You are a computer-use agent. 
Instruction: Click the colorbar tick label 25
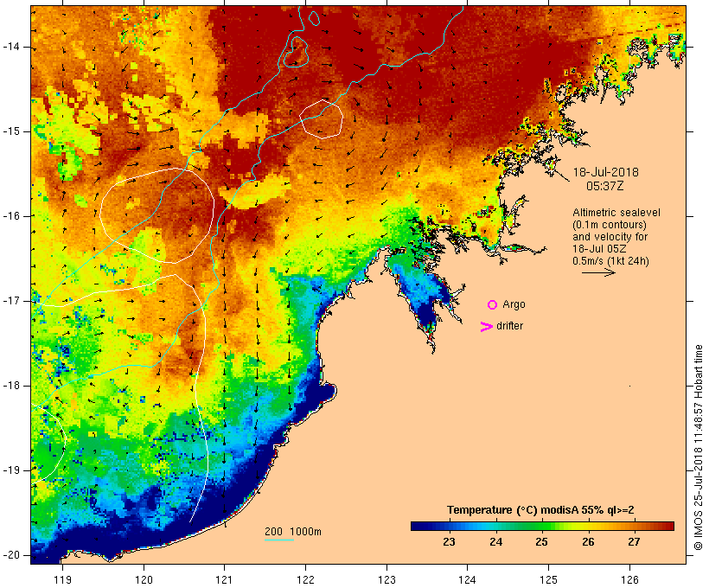542,542
